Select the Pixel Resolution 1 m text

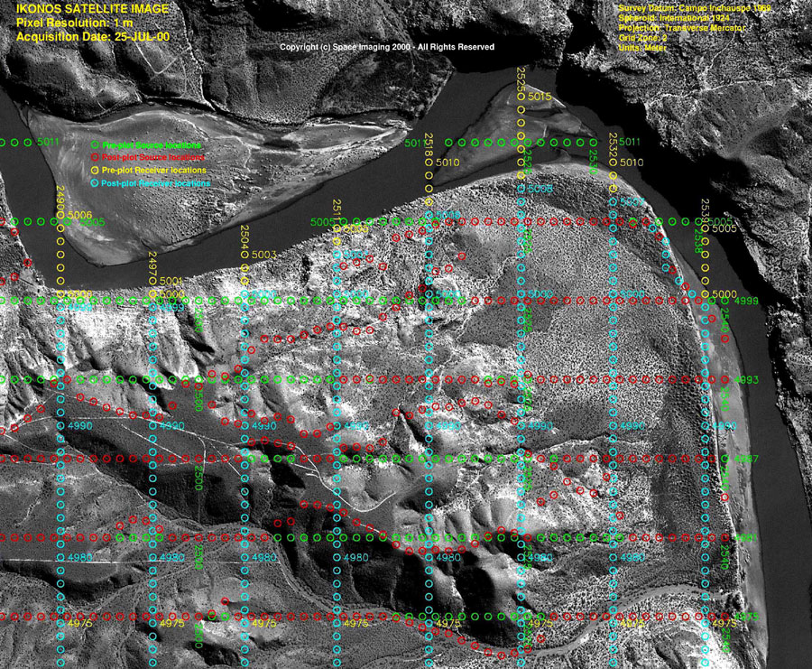[x=66, y=23]
